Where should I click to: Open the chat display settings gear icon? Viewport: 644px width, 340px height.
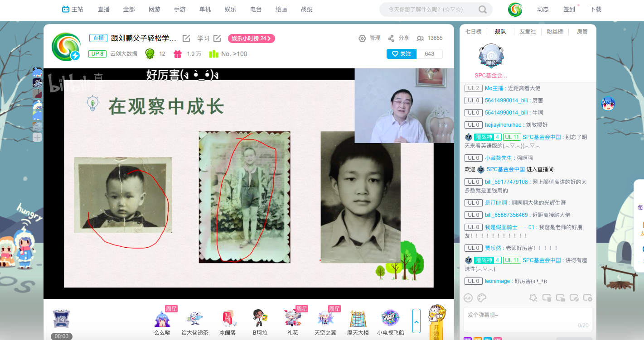pyautogui.click(x=588, y=298)
